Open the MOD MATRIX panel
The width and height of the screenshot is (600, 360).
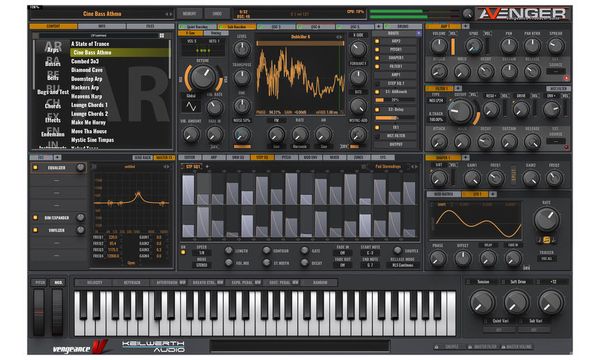coord(444,194)
